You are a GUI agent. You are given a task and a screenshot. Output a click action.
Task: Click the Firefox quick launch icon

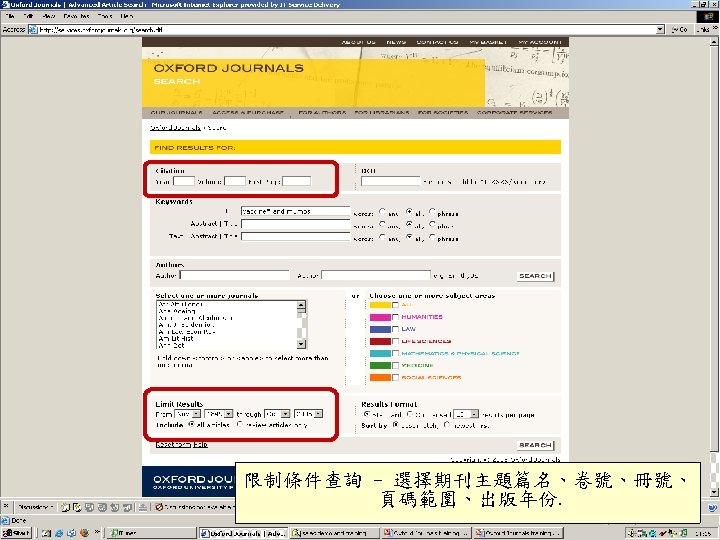(84, 533)
